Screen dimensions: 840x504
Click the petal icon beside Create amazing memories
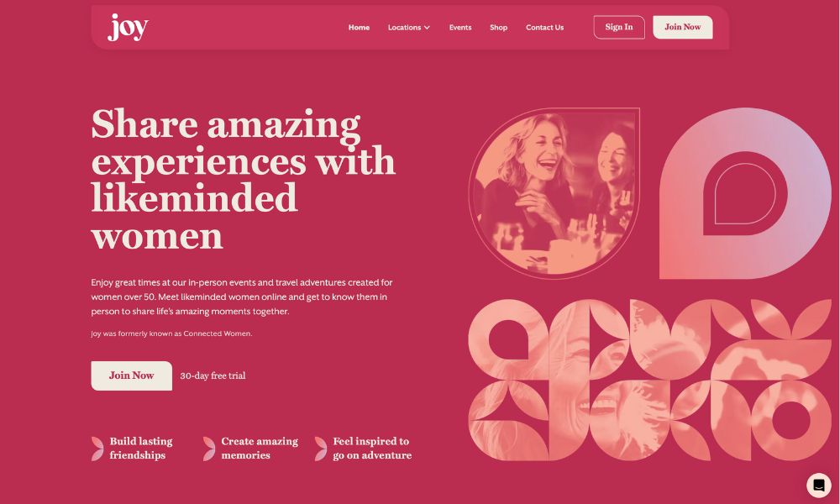click(209, 449)
